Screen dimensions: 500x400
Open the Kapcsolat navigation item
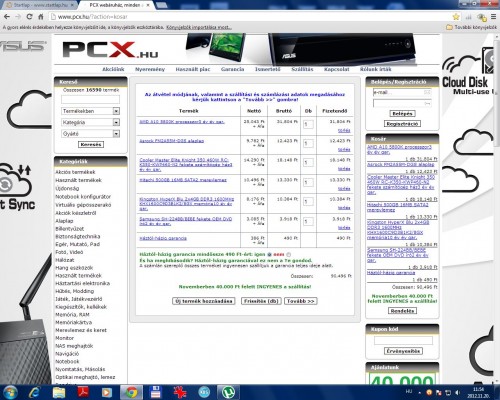point(337,69)
